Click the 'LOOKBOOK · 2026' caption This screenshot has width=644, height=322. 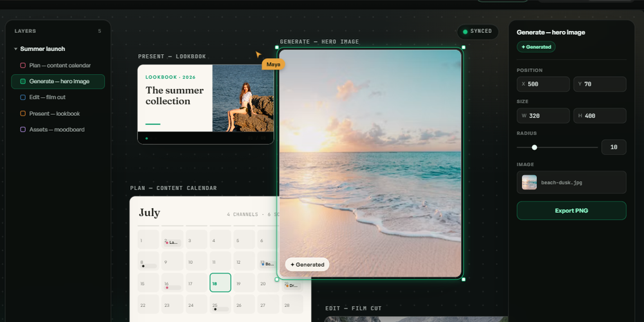pos(171,77)
